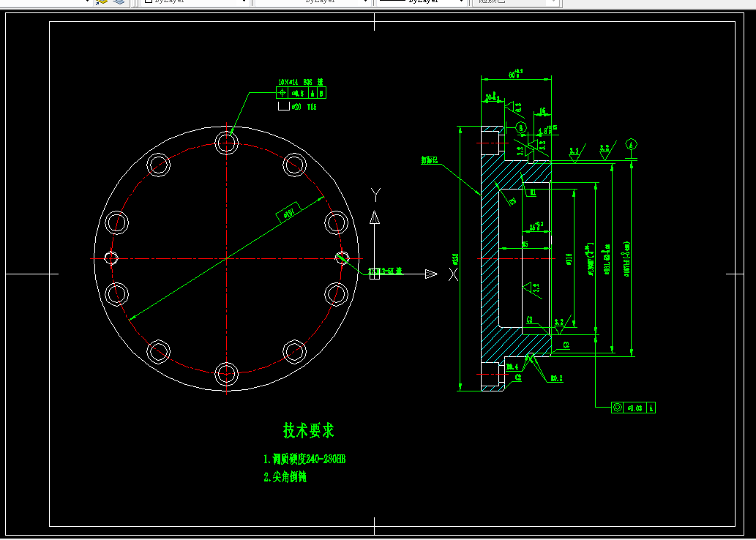Screen dimensions: 756x540
Task: Select the boxed ⌀192 diameter dimension
Action: tap(288, 212)
